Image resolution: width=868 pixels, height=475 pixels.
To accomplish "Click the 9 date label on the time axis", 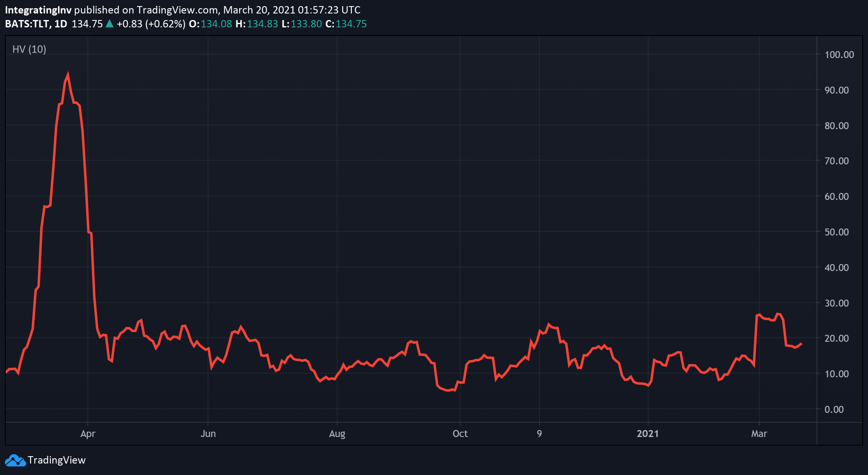I will pyautogui.click(x=539, y=434).
